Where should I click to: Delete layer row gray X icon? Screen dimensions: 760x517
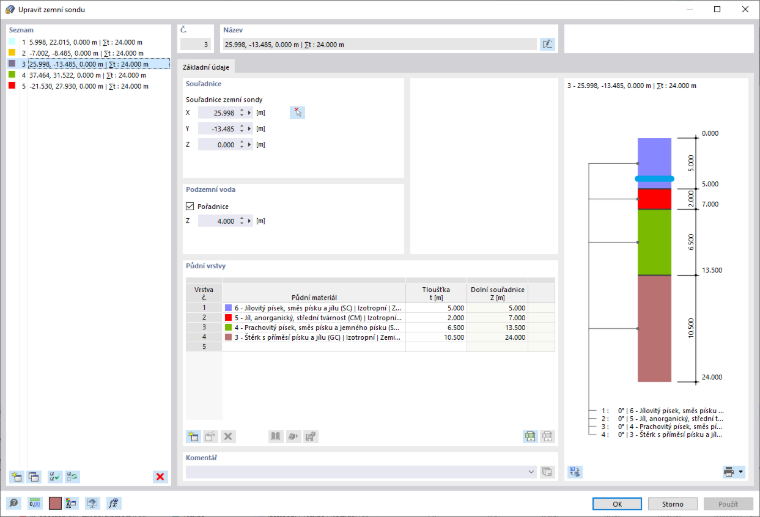(x=228, y=436)
